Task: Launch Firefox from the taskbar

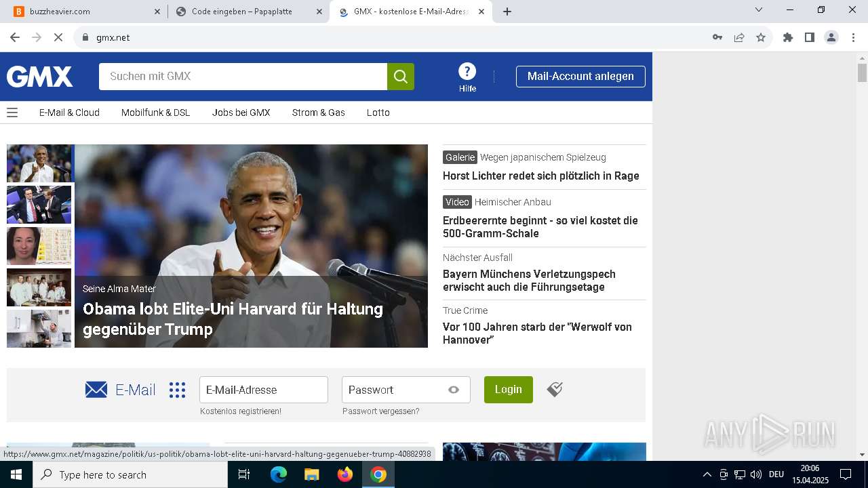Action: (x=345, y=474)
